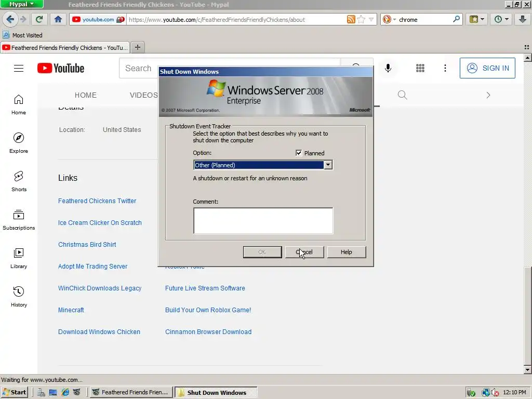Click the page scrollbar down arrow
This screenshot has height=399, width=532.
[527, 370]
